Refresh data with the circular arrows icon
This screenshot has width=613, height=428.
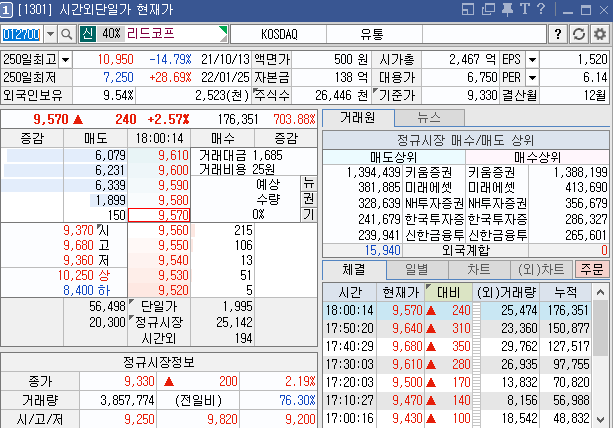tap(579, 34)
